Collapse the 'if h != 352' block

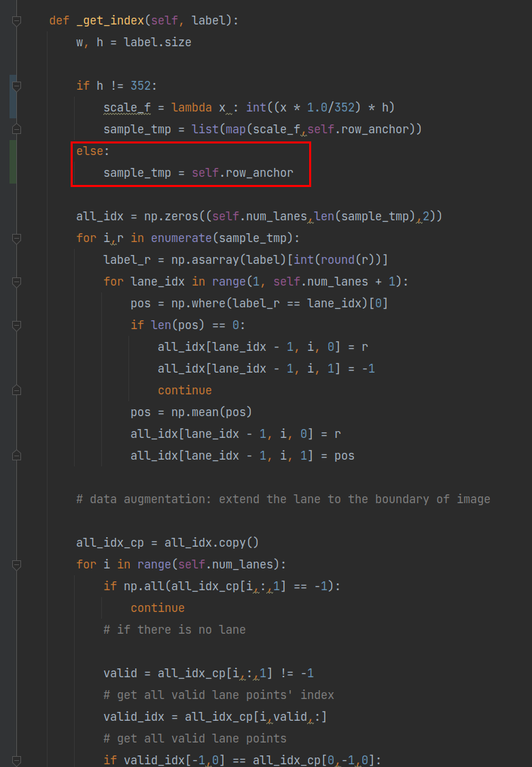pos(16,86)
